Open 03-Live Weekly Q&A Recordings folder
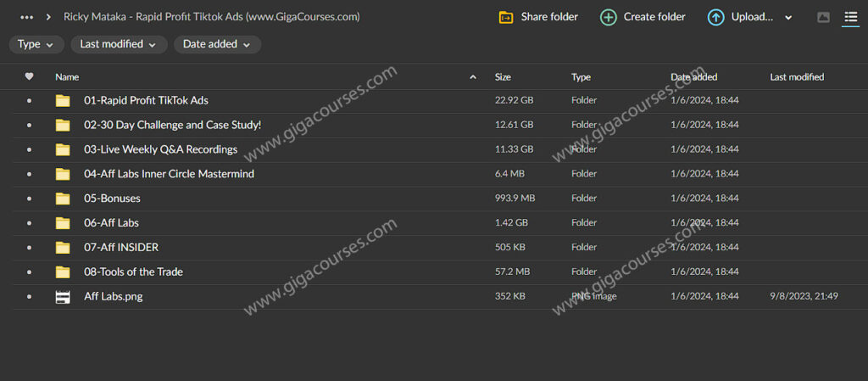868x381 pixels. tap(160, 149)
